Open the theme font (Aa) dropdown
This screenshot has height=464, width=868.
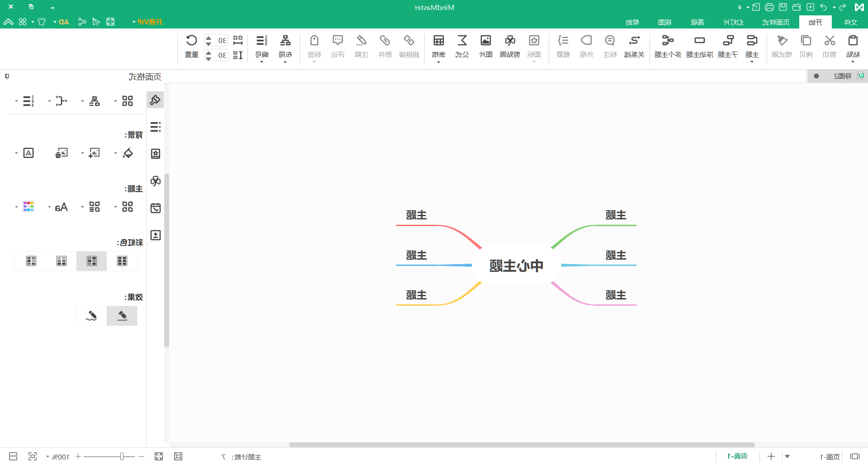pyautogui.click(x=49, y=207)
